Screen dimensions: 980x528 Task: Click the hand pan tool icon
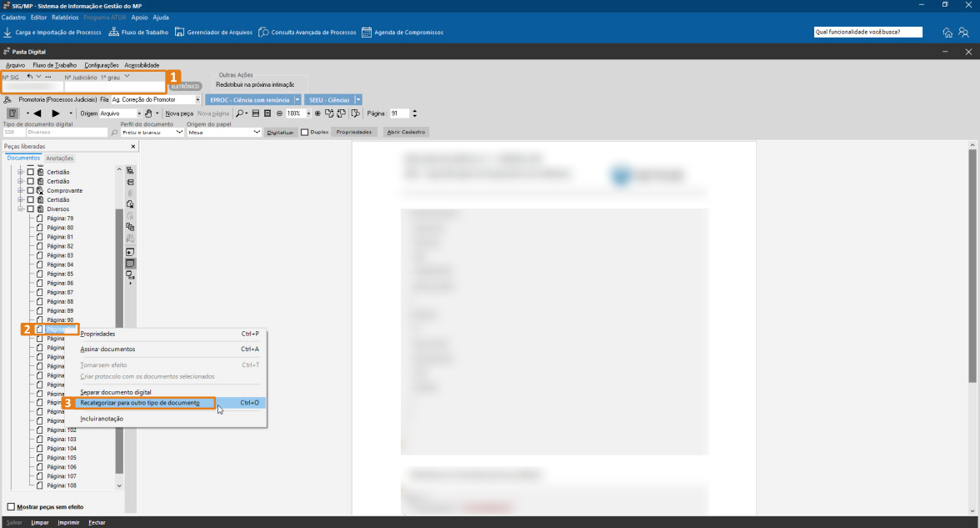click(147, 113)
